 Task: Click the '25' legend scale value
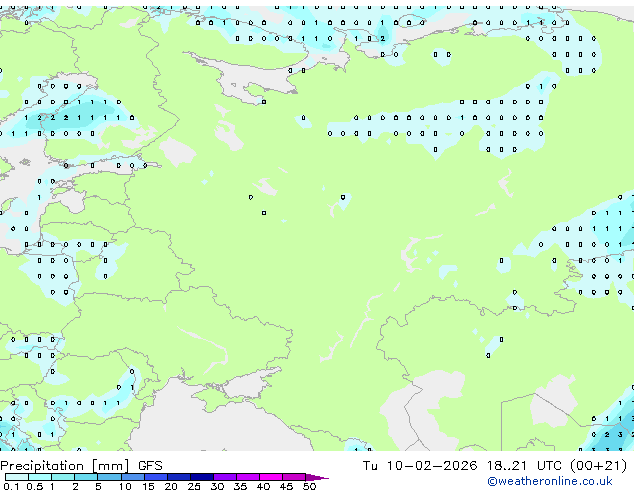(x=194, y=486)
